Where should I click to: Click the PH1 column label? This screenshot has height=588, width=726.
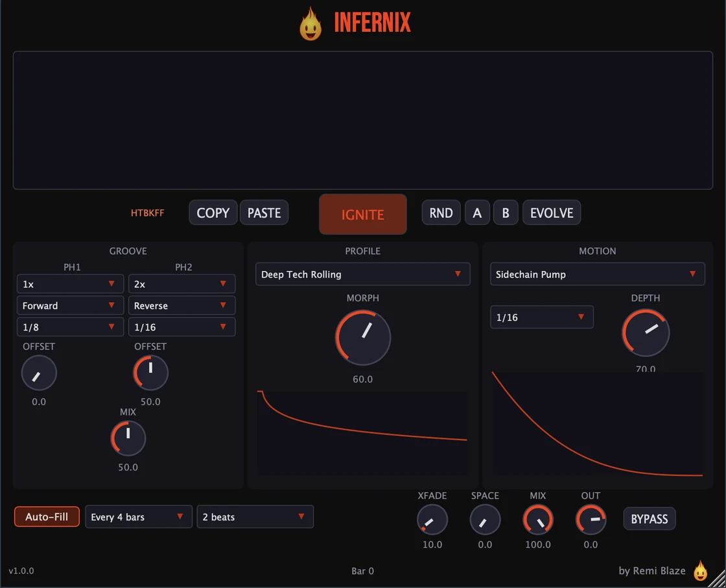[72, 267]
